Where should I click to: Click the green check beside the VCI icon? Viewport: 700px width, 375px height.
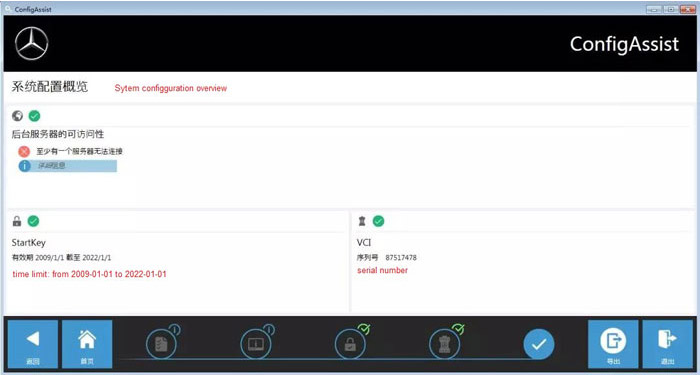(379, 221)
